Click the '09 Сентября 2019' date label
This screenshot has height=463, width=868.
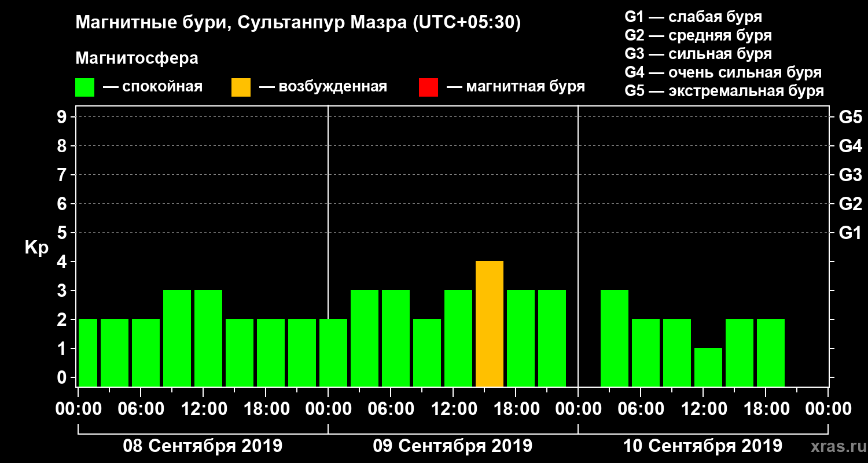click(x=453, y=446)
